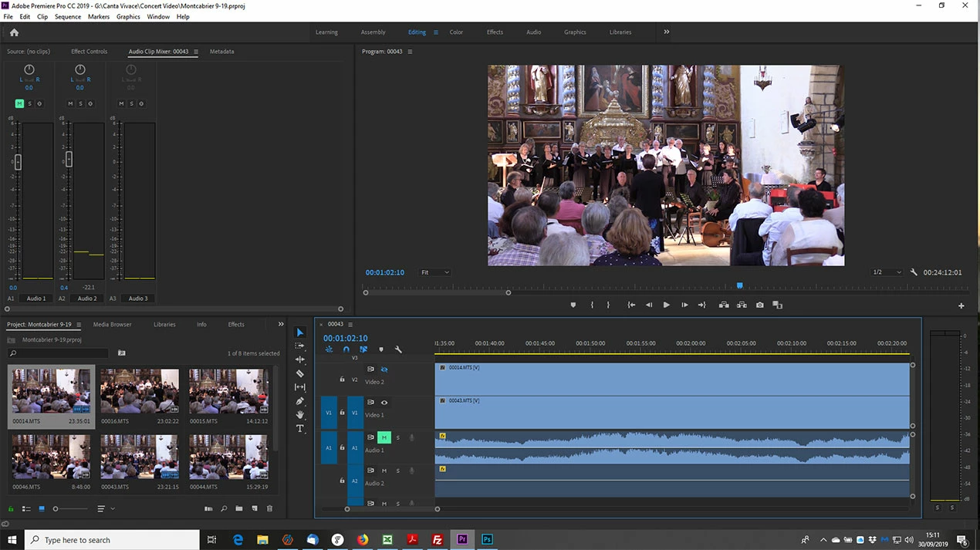
Task: Toggle Video 1 track output eye
Action: click(x=384, y=402)
